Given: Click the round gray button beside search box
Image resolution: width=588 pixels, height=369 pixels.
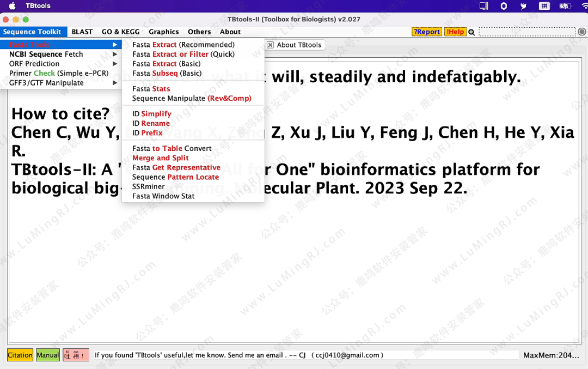Looking at the screenshot, I should pos(581,32).
